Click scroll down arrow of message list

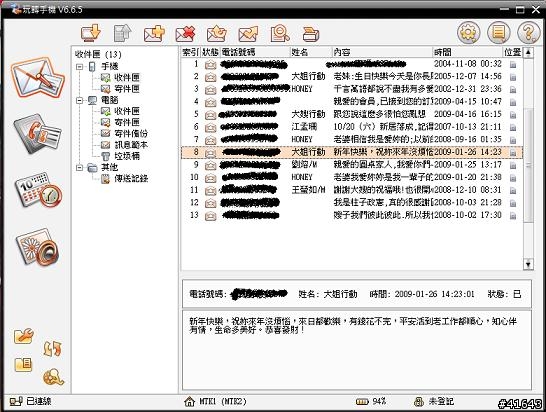pos(528,264)
